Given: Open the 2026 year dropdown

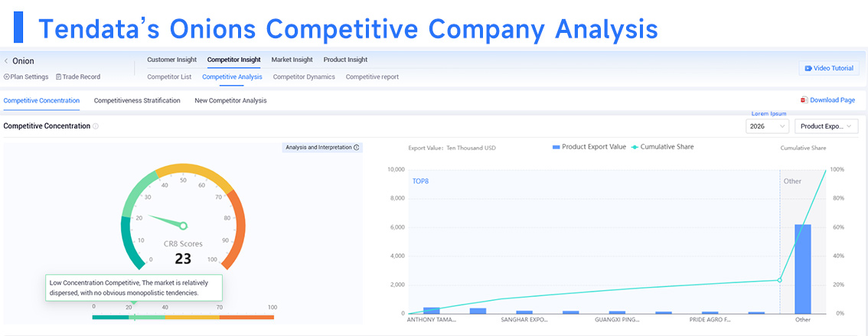Looking at the screenshot, I should [767, 126].
